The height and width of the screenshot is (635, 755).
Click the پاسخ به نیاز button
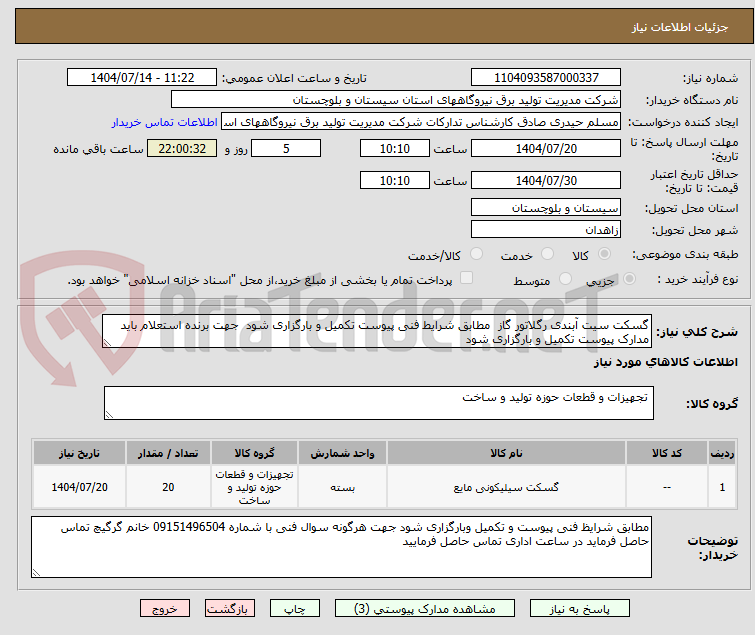[580, 609]
